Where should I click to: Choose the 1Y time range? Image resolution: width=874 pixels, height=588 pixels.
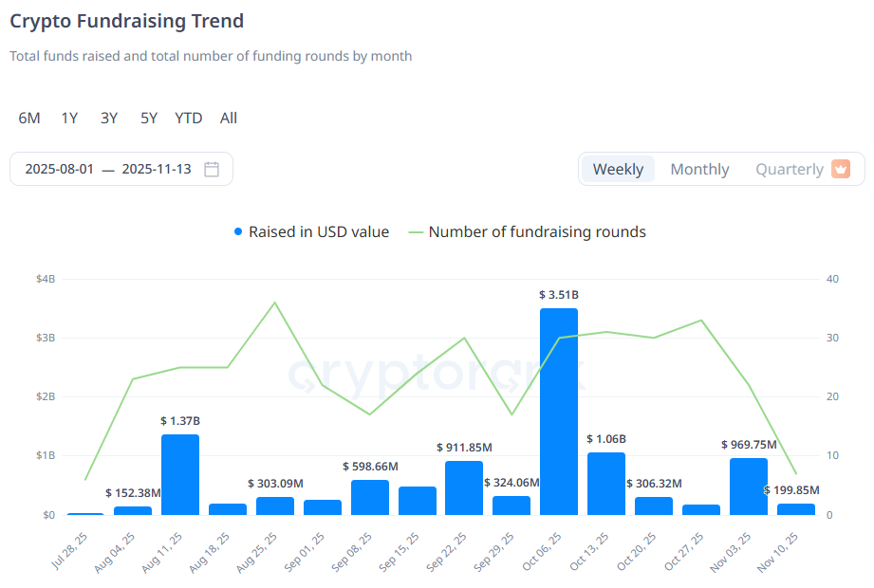(x=69, y=119)
